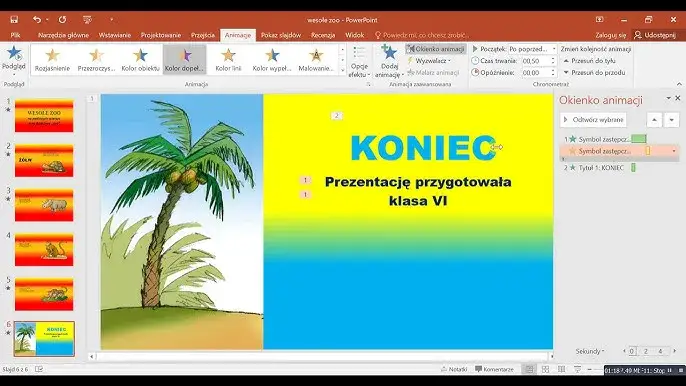Select the Przezroczystość animation effect

point(96,60)
